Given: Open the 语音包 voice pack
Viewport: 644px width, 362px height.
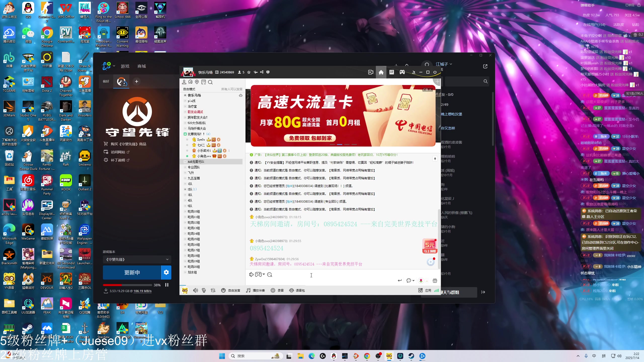Looking at the screenshot, I should [297, 290].
